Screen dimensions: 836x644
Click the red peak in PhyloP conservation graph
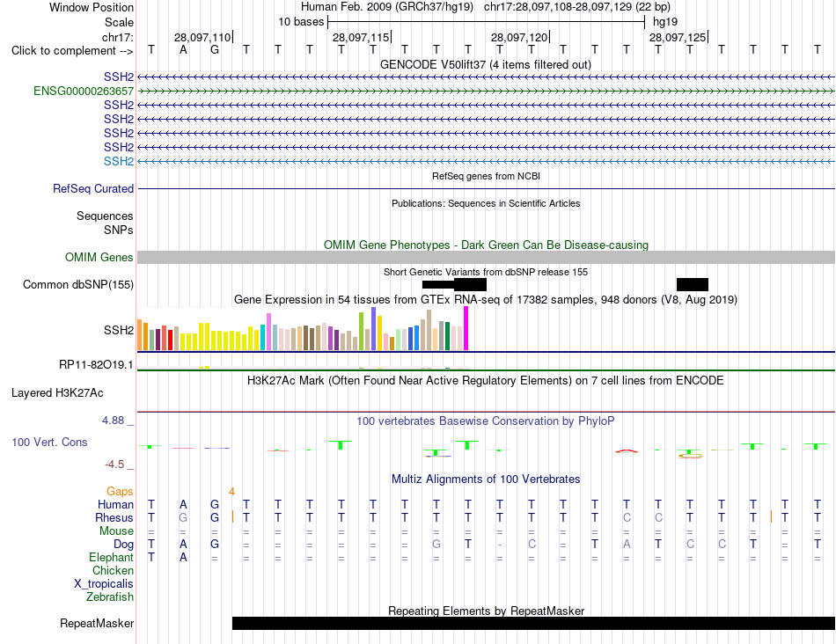pyautogui.click(x=627, y=451)
